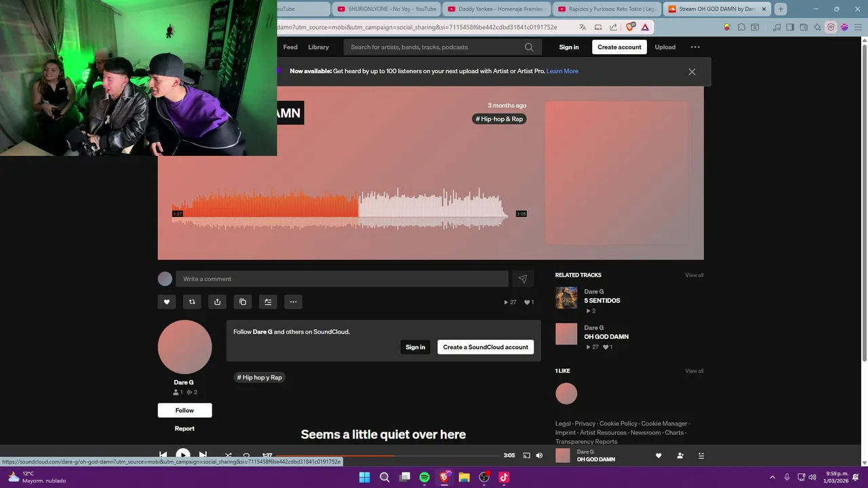The height and width of the screenshot is (488, 868).
Task: Like the track with the heart button
Action: (x=167, y=302)
